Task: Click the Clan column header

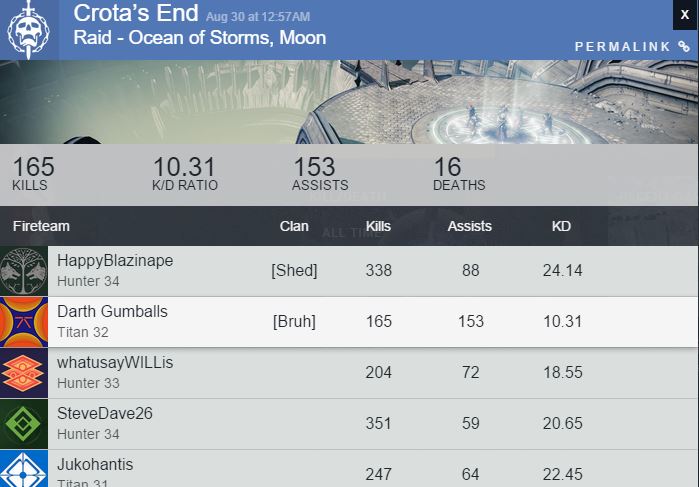Action: point(294,226)
